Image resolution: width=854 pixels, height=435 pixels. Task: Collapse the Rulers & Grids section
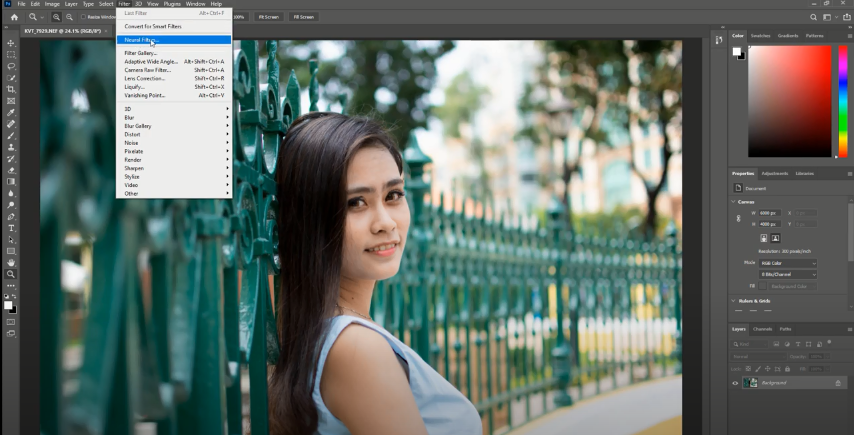(x=734, y=300)
